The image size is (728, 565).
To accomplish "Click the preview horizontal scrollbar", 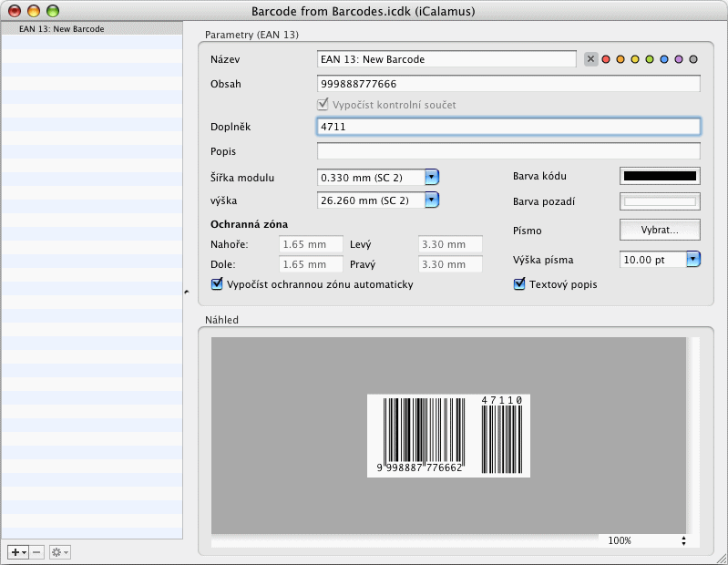I will 405,540.
